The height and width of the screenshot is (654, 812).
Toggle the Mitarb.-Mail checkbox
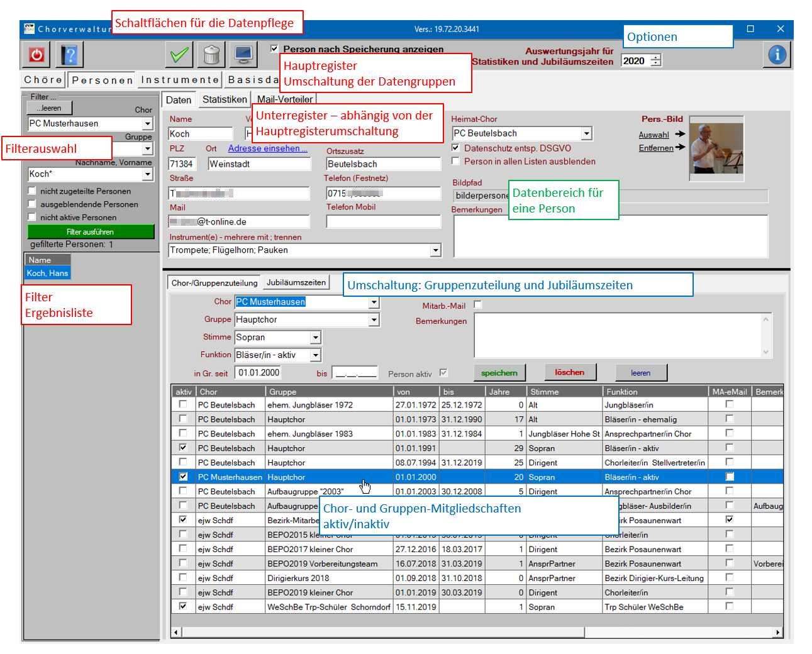(478, 304)
